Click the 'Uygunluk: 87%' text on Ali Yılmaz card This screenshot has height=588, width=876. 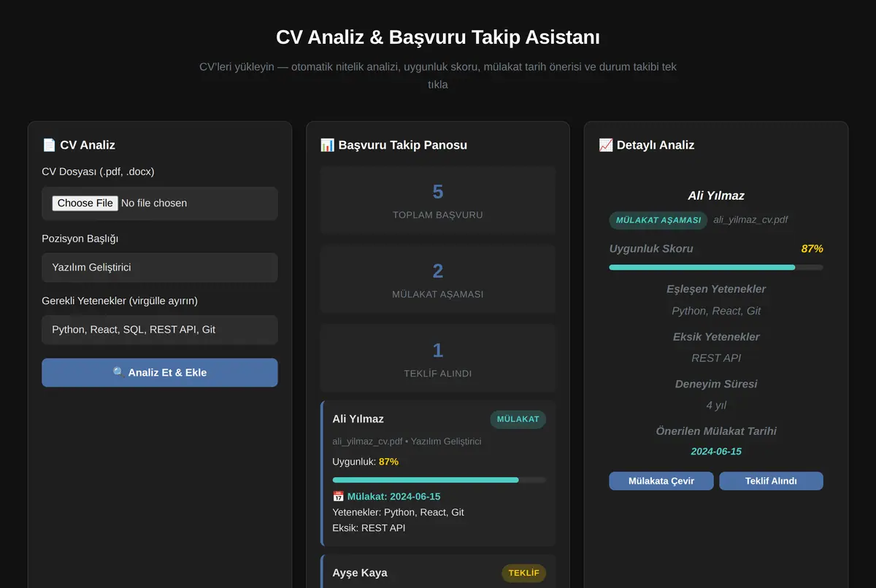[x=365, y=462]
